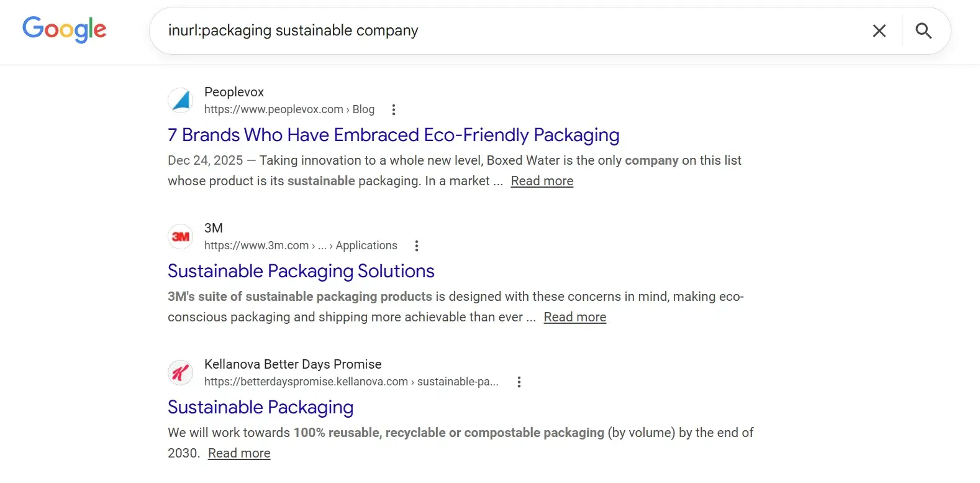Click the Peoplevox site favicon
This screenshot has width=980, height=483.
tap(180, 100)
